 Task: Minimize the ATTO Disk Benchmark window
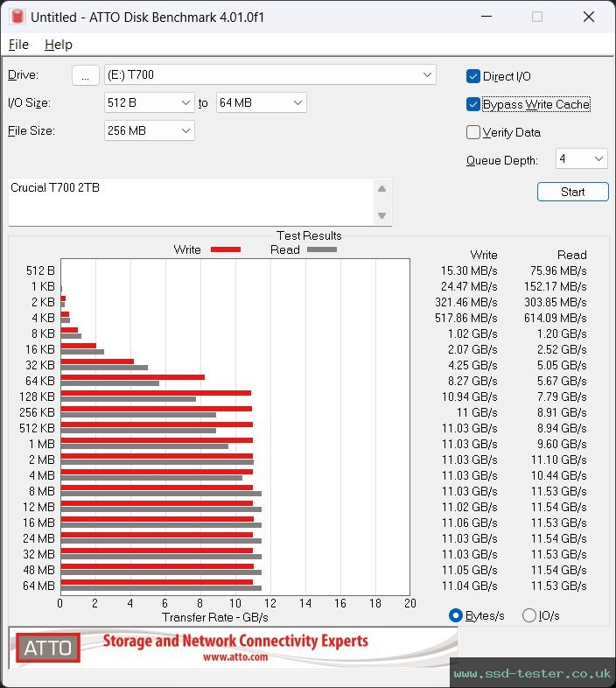(486, 17)
